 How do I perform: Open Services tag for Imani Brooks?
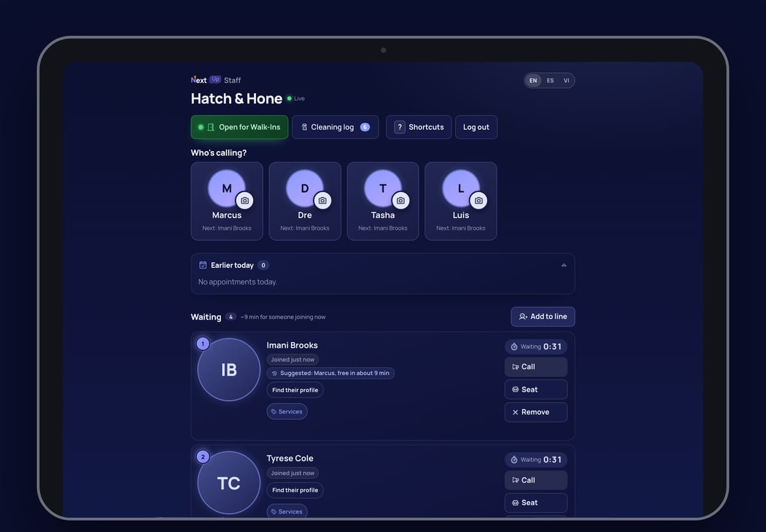pos(287,411)
